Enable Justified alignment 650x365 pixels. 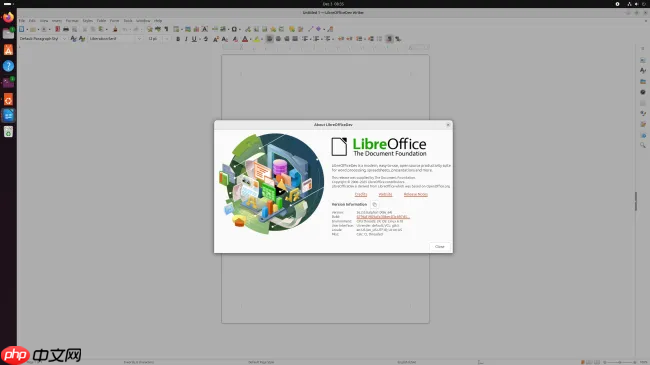click(295, 39)
